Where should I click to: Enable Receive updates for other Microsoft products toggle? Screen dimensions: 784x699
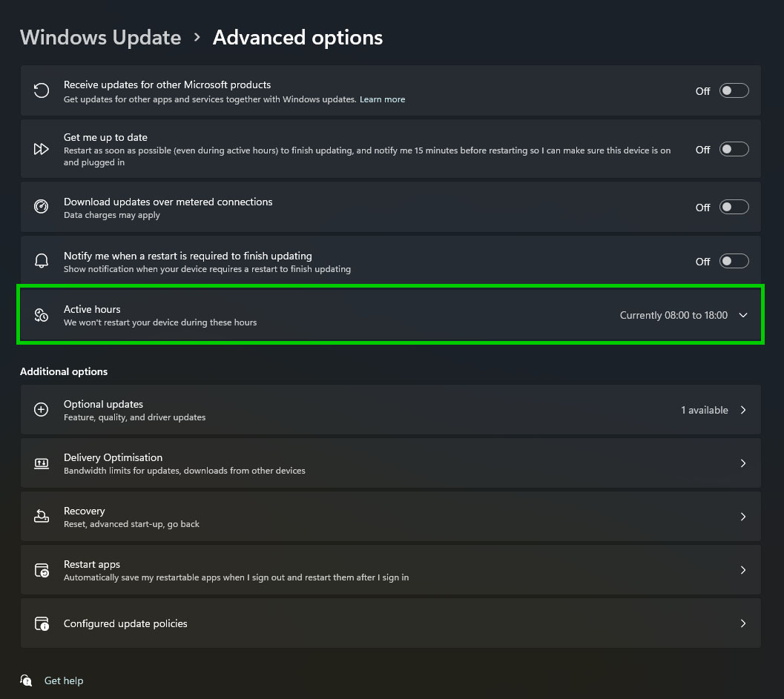click(734, 91)
